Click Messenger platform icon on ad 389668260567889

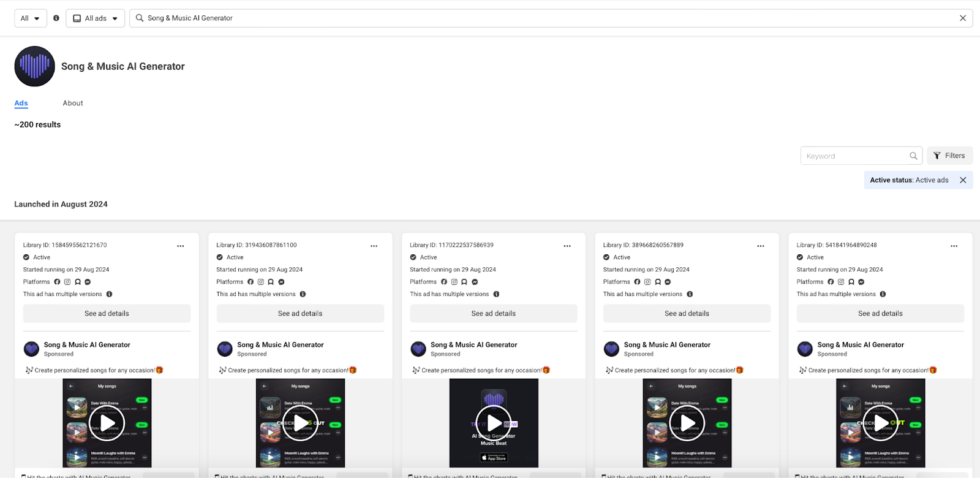click(668, 282)
